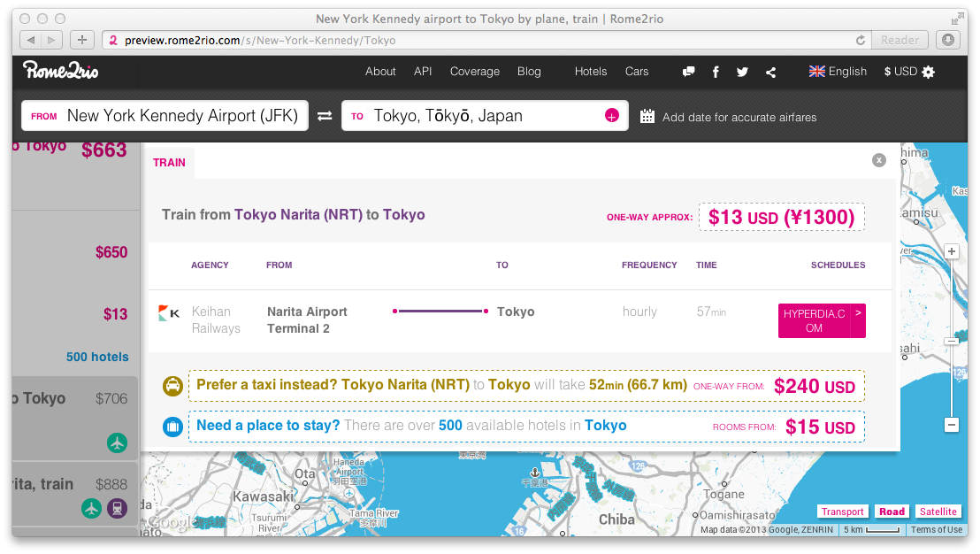Click the FREQUENCY column header
The height and width of the screenshot is (554, 980).
tap(649, 265)
